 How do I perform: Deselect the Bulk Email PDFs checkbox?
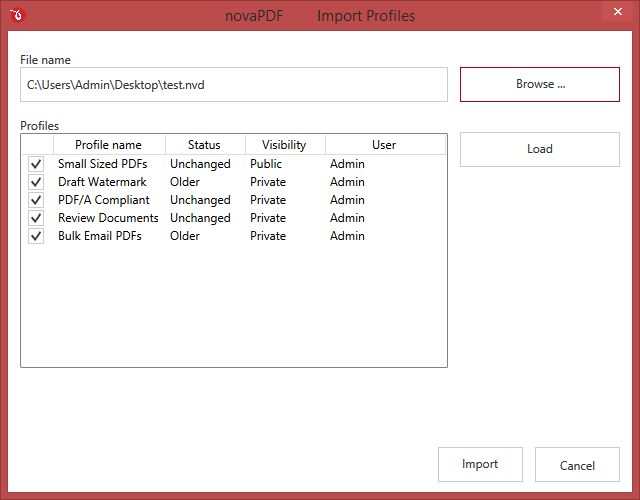pos(36,236)
